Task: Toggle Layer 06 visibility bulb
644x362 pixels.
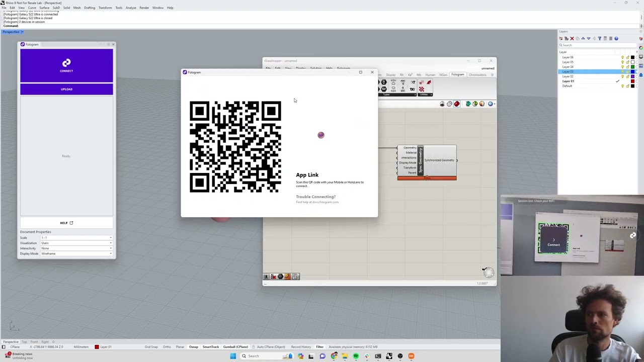Action: 622,57
